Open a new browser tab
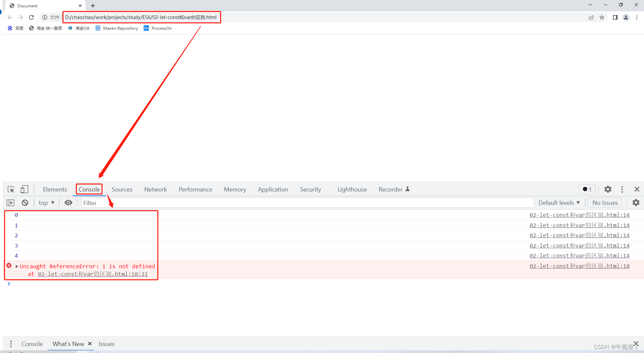 (93, 6)
